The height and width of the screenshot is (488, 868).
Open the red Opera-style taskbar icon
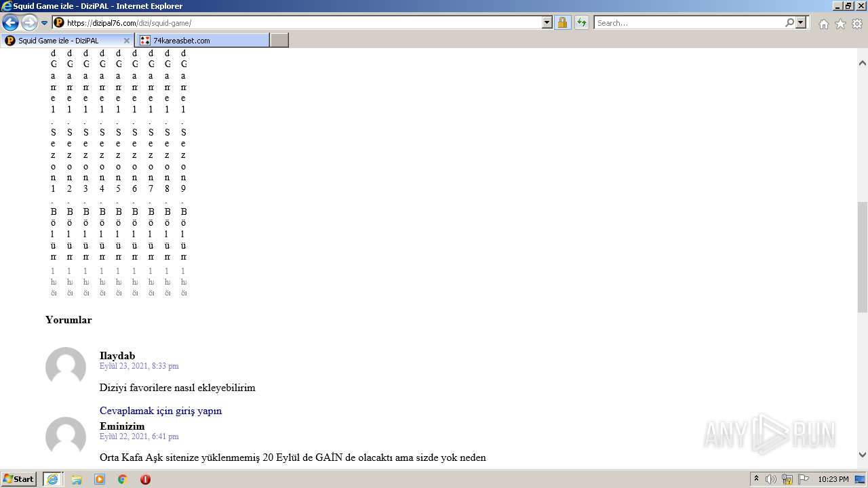click(145, 479)
